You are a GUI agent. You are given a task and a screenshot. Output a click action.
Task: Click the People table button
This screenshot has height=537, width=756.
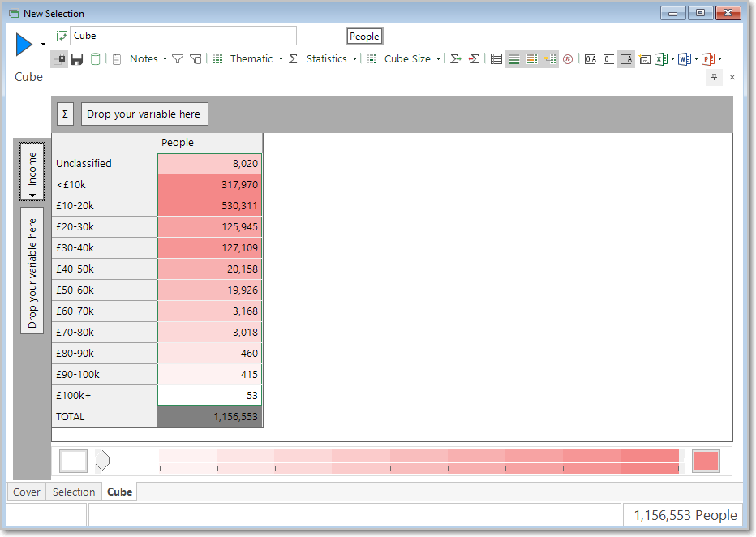tap(364, 37)
